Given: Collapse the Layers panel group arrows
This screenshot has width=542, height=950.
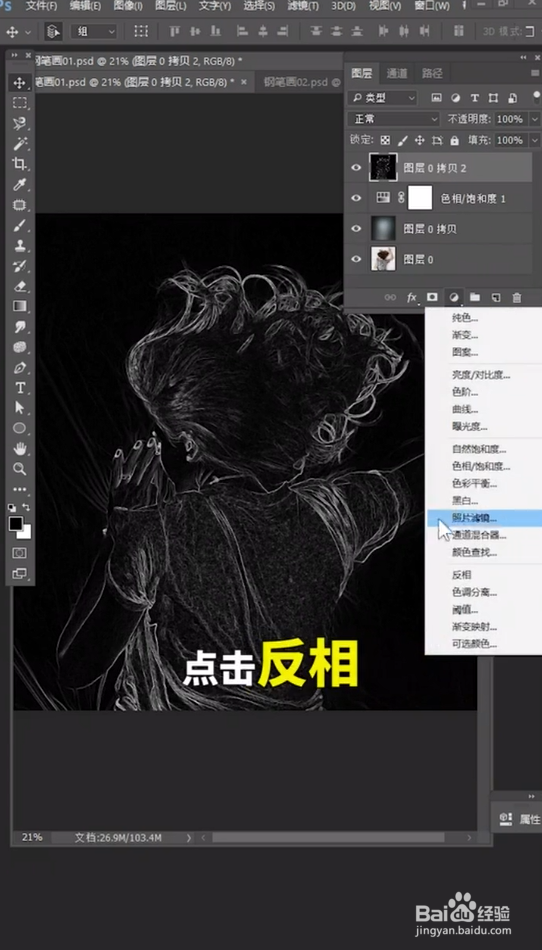Looking at the screenshot, I should pyautogui.click(x=524, y=57).
